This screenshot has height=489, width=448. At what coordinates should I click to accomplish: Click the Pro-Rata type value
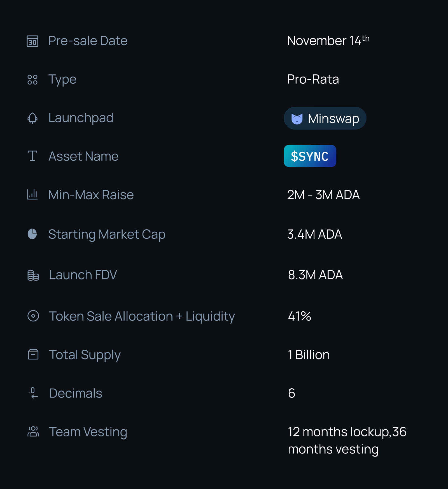pos(313,79)
